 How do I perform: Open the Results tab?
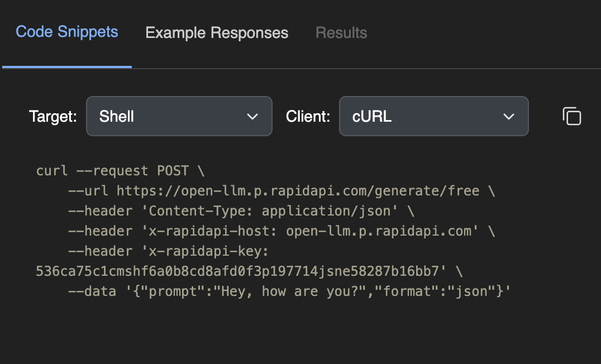341,33
